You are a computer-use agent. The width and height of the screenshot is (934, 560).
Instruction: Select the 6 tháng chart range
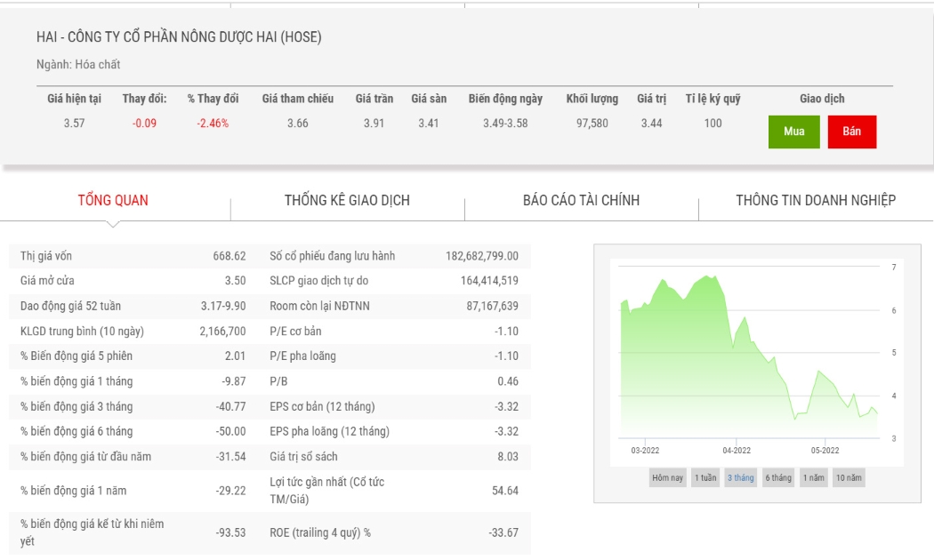coord(778,477)
